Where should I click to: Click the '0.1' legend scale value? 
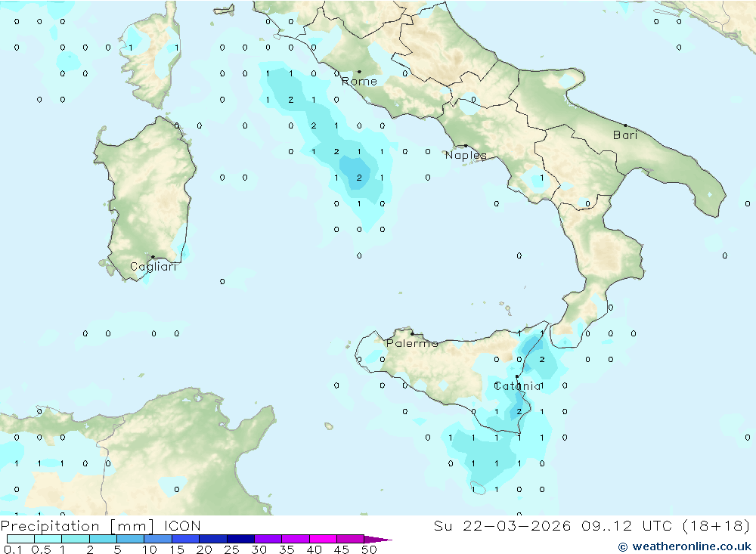point(13,549)
